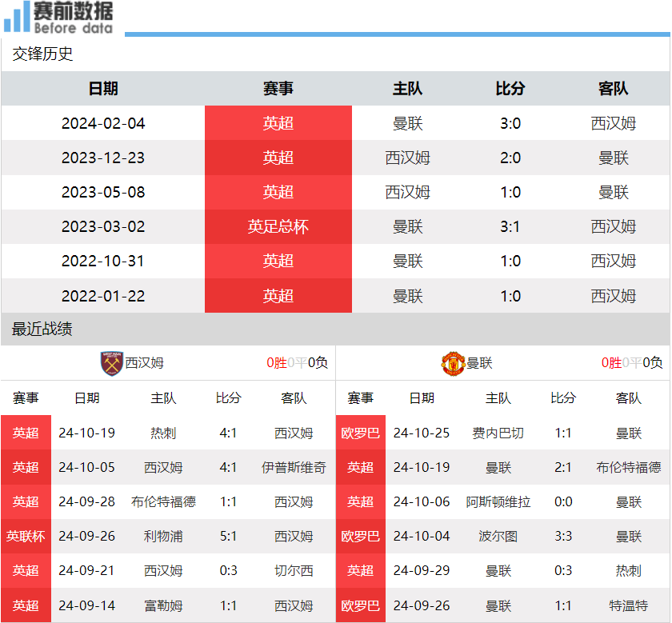Screen dimensions: 672x623
Task: Click the 3:0 score on 2024-02-04
Action: pyautogui.click(x=510, y=123)
